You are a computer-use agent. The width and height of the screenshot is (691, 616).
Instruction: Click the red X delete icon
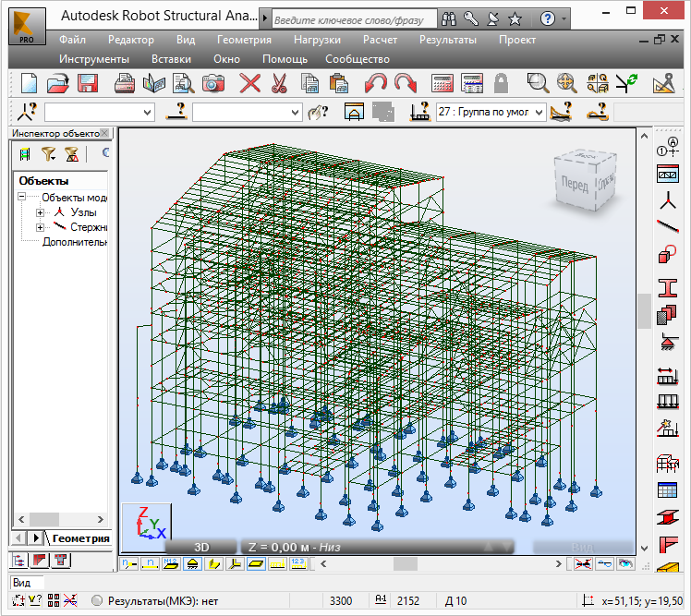point(250,83)
